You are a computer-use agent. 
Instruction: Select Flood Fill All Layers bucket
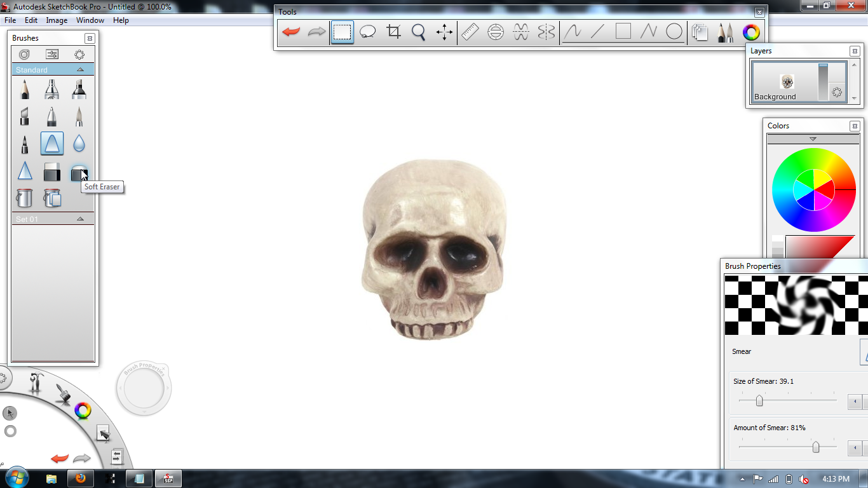click(x=52, y=198)
